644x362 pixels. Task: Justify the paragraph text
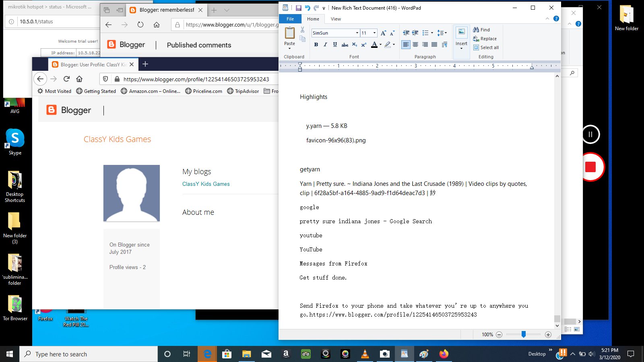pyautogui.click(x=434, y=45)
